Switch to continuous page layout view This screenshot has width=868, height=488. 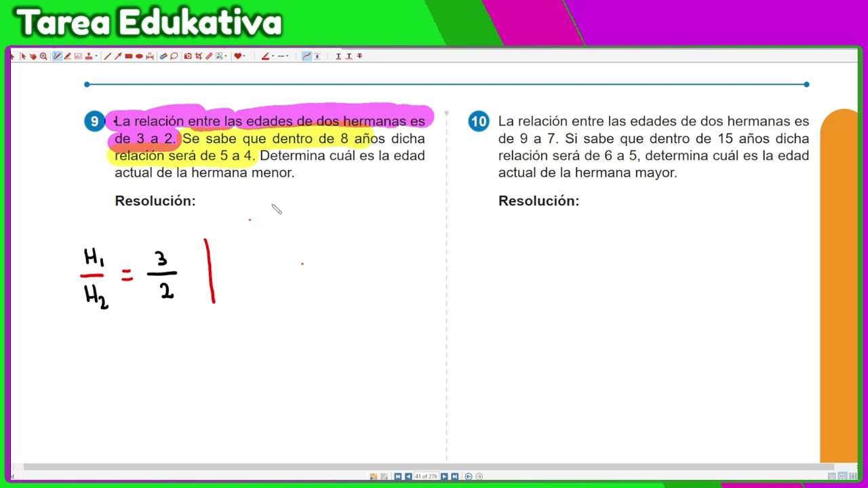(842, 476)
